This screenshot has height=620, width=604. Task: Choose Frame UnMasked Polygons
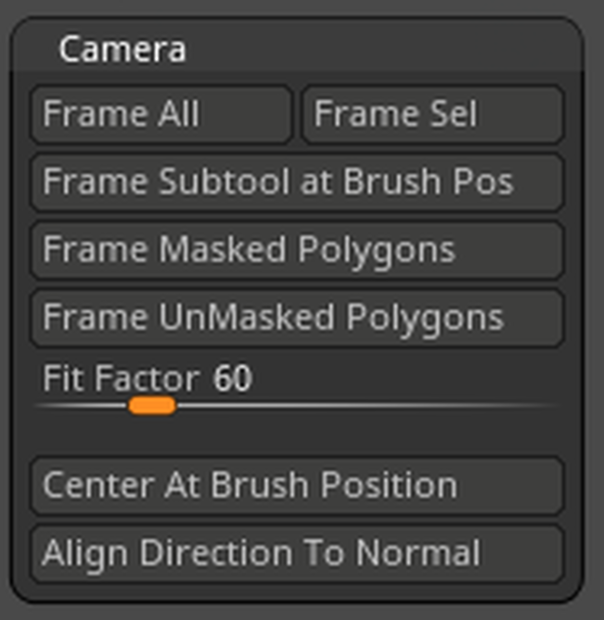297,318
